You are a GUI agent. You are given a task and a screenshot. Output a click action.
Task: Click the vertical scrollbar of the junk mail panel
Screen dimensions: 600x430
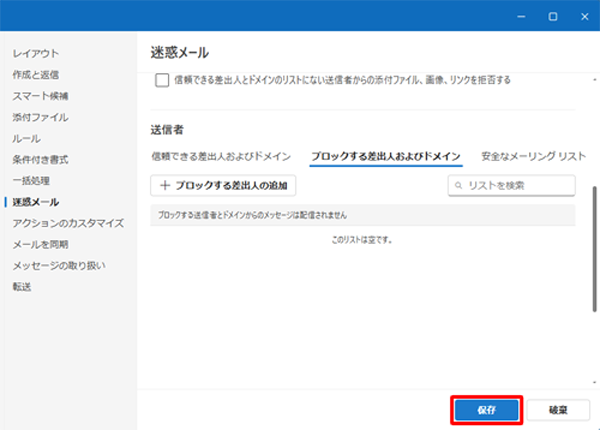coord(595,249)
